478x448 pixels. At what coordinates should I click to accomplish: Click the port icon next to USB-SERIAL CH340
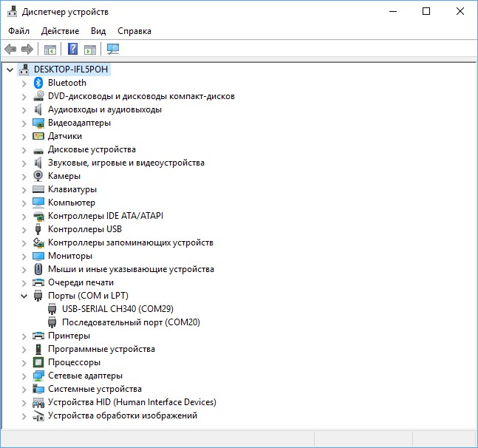[x=52, y=309]
